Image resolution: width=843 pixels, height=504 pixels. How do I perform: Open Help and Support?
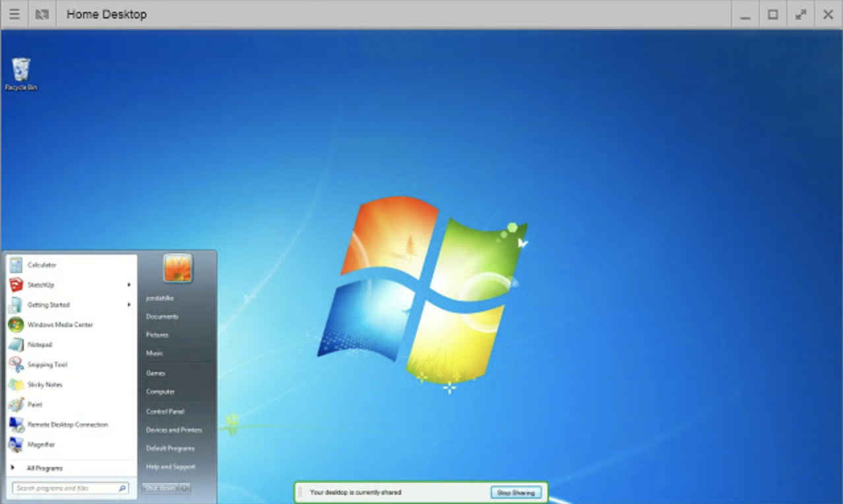[x=171, y=467]
